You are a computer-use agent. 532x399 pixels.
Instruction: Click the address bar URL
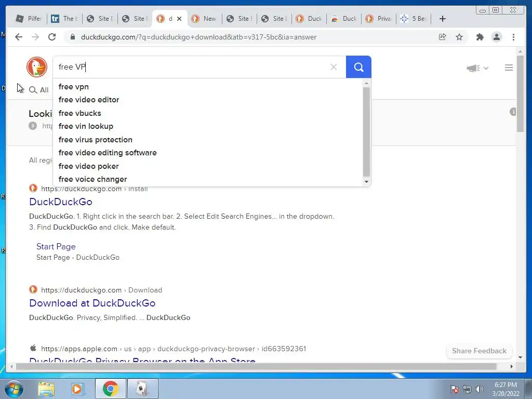(x=198, y=37)
